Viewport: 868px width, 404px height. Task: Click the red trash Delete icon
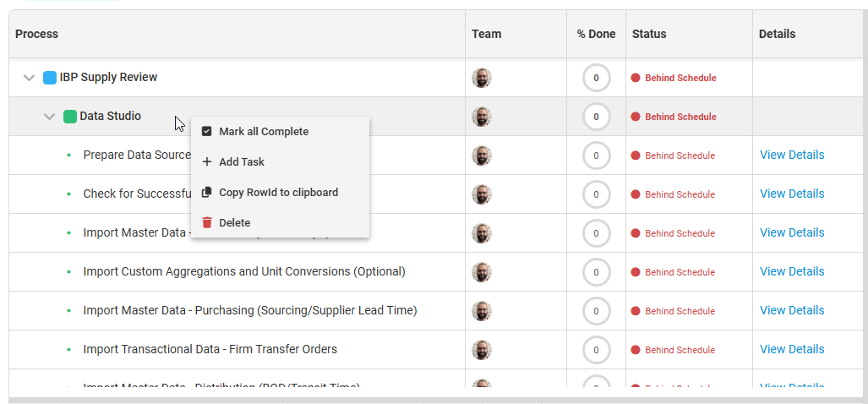(x=207, y=223)
